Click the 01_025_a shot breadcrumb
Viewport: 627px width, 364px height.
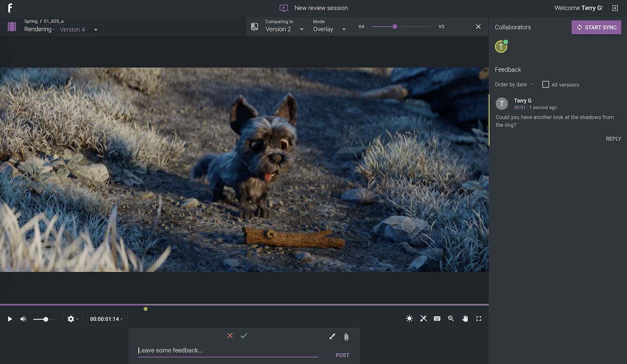click(54, 21)
